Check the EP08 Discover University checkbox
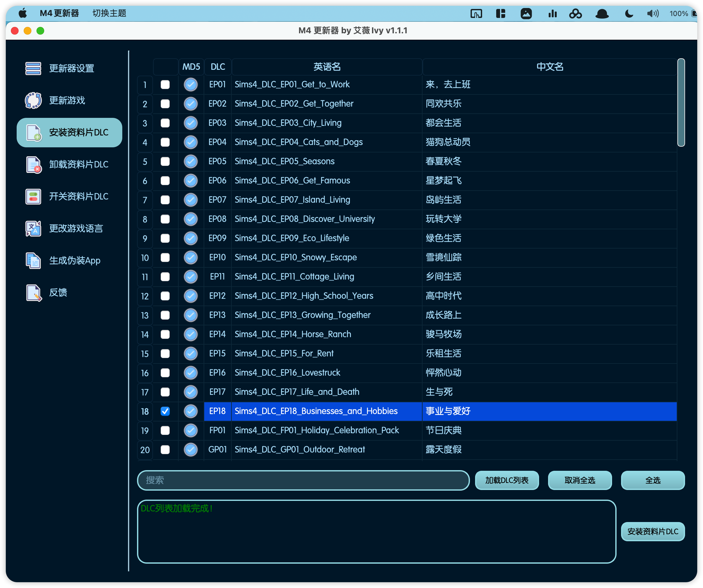 point(165,219)
